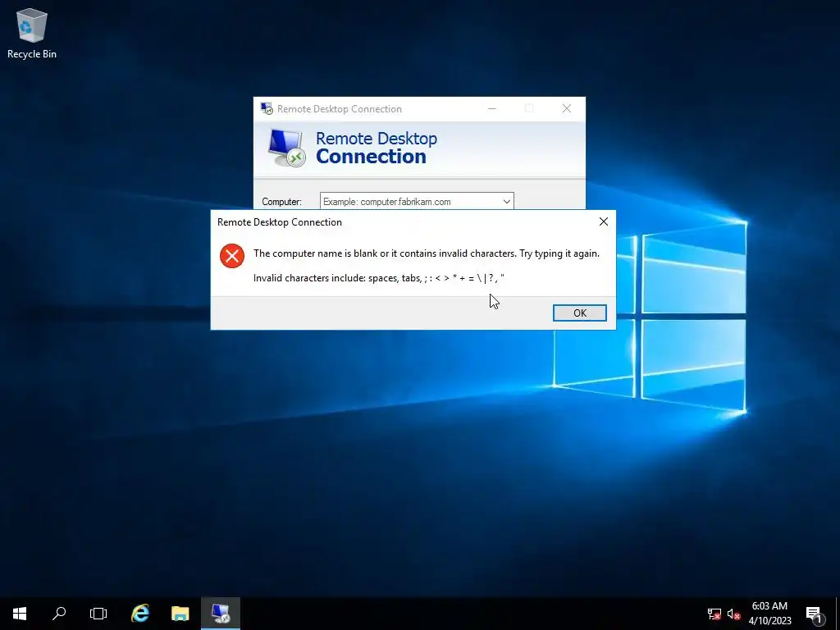Select Remote Desktop Connection taskbar icon
Viewport: 840px width, 630px height.
[x=220, y=614]
